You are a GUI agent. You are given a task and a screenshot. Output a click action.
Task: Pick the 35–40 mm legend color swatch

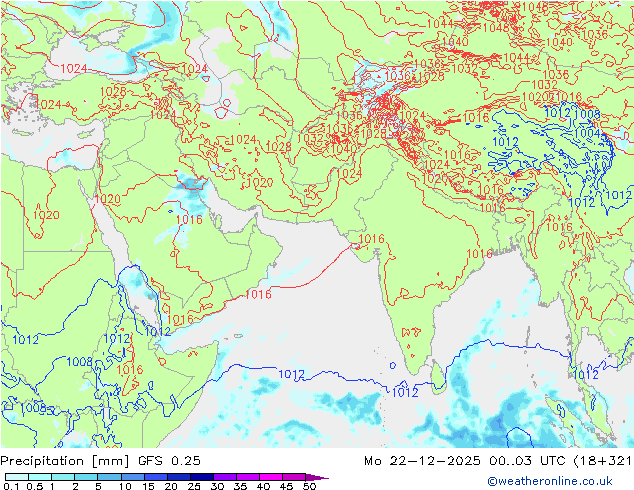[247, 477]
